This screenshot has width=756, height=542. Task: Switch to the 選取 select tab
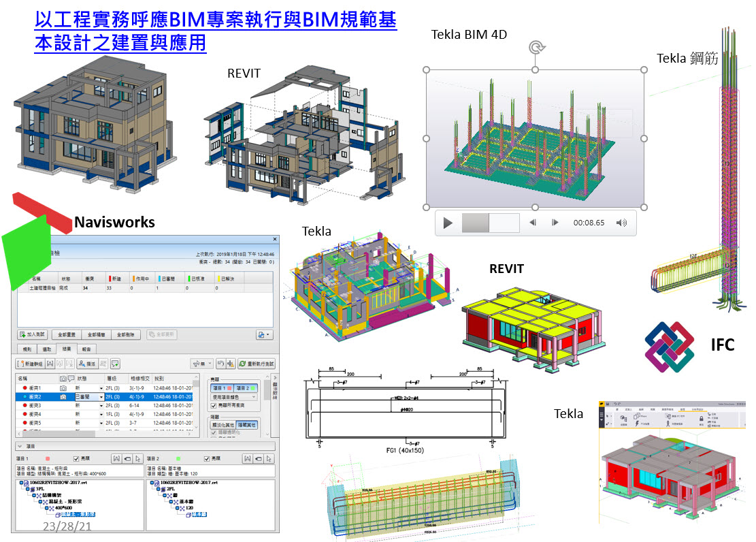[47, 349]
